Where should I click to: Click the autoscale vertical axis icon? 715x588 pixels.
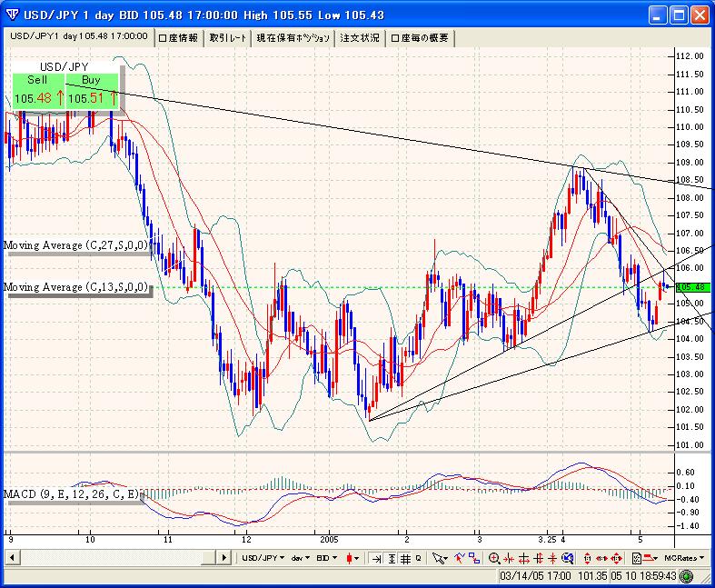(x=391, y=557)
